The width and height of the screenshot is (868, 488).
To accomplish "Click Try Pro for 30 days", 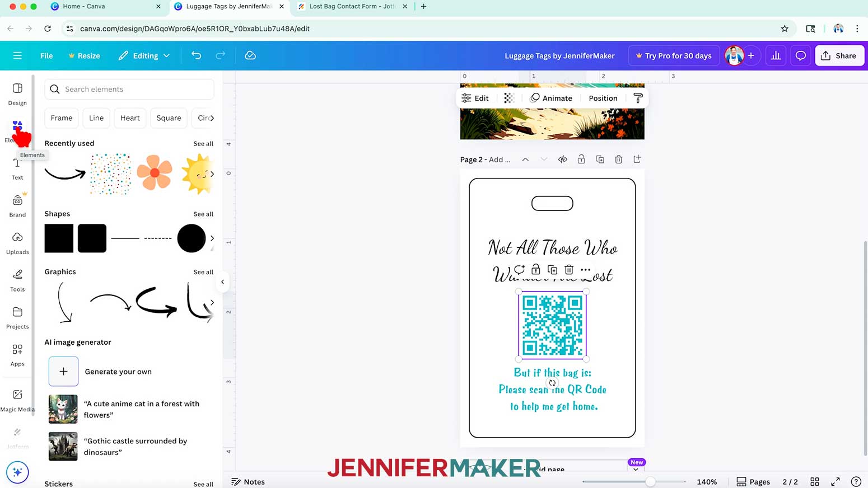I will click(x=674, y=55).
